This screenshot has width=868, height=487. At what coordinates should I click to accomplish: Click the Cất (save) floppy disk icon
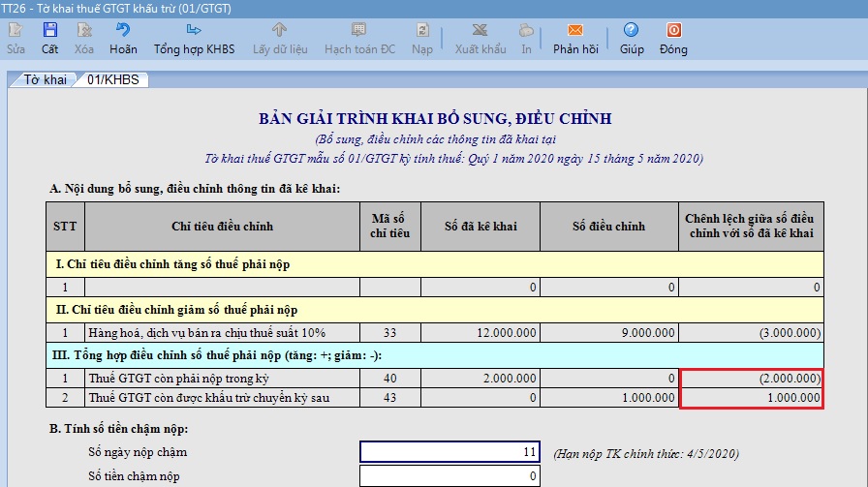point(49,30)
